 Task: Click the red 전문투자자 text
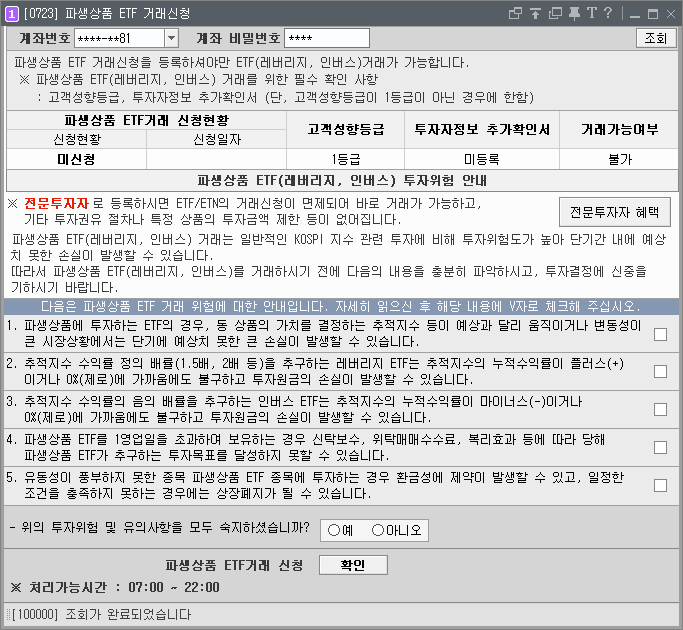pyautogui.click(x=56, y=203)
